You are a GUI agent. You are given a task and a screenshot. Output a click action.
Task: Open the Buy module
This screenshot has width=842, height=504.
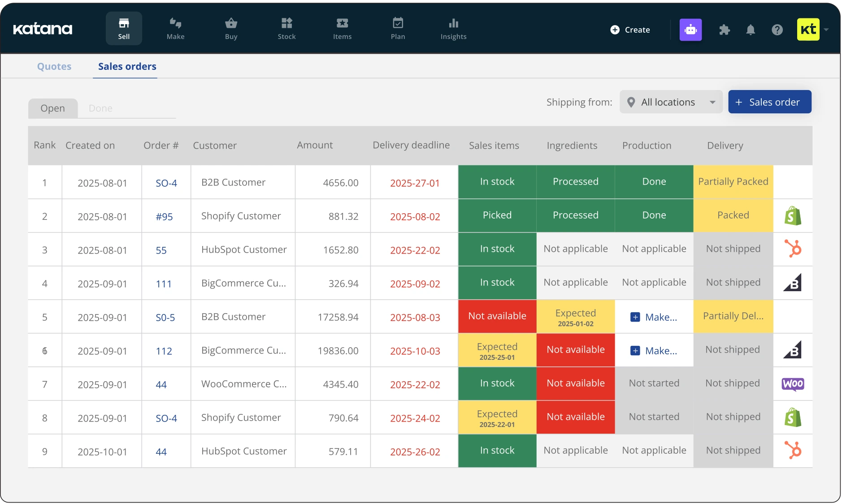pos(230,28)
